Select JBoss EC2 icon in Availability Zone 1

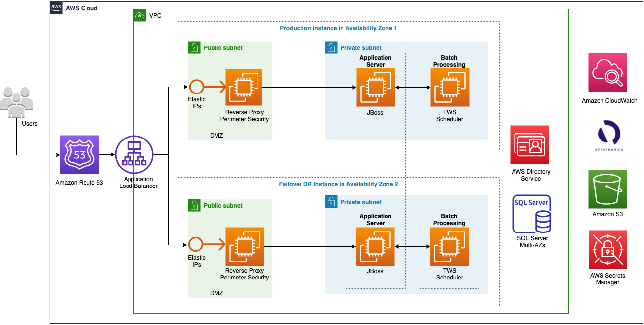point(376,88)
